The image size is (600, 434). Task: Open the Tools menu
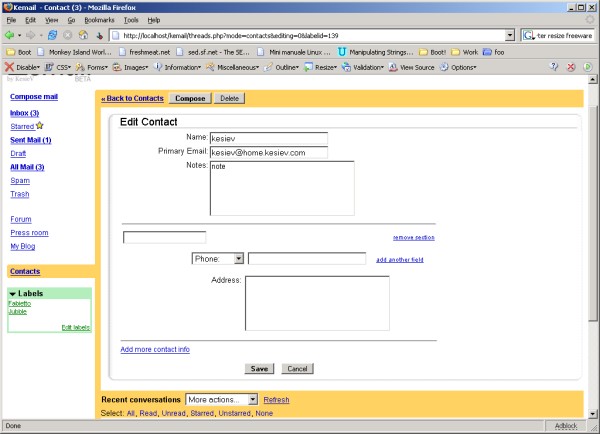(x=131, y=20)
